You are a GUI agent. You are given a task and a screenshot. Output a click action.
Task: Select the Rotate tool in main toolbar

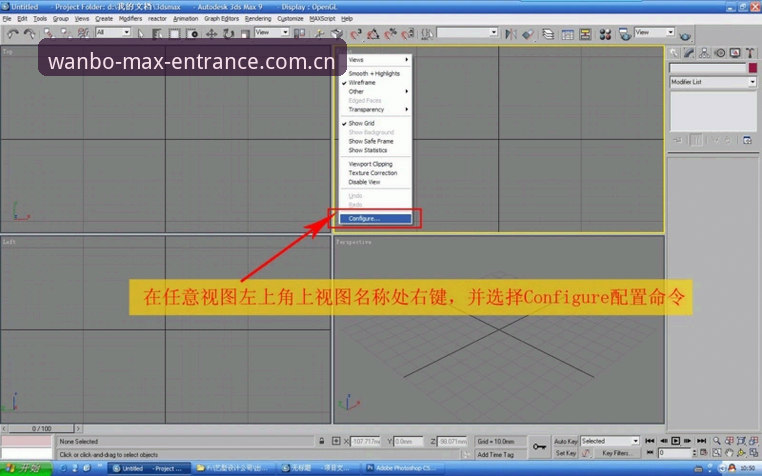click(x=228, y=34)
